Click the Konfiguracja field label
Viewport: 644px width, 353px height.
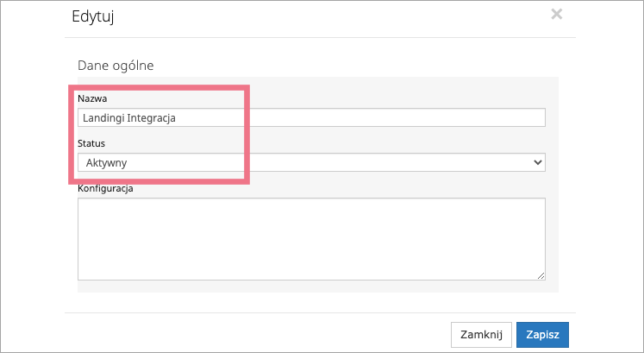(105, 188)
